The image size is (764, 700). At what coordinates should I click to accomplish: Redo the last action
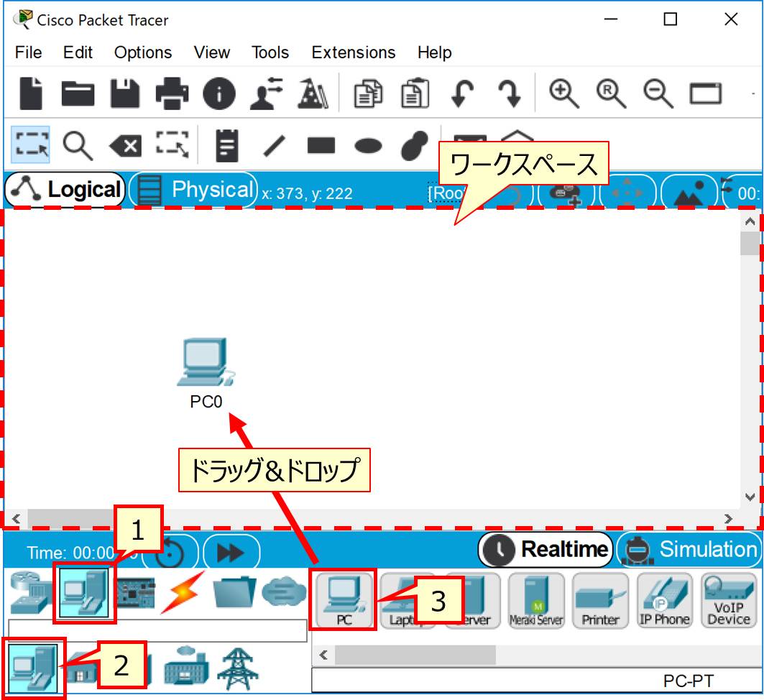coord(509,93)
